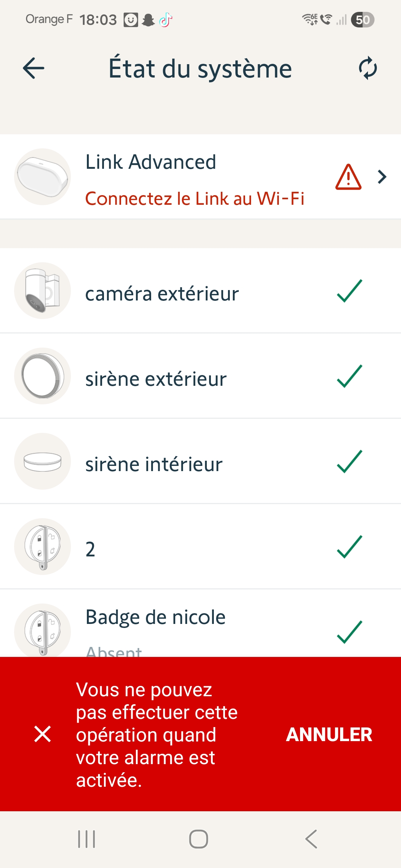
Task: Dismiss the red alarm warning banner
Action: click(x=42, y=734)
